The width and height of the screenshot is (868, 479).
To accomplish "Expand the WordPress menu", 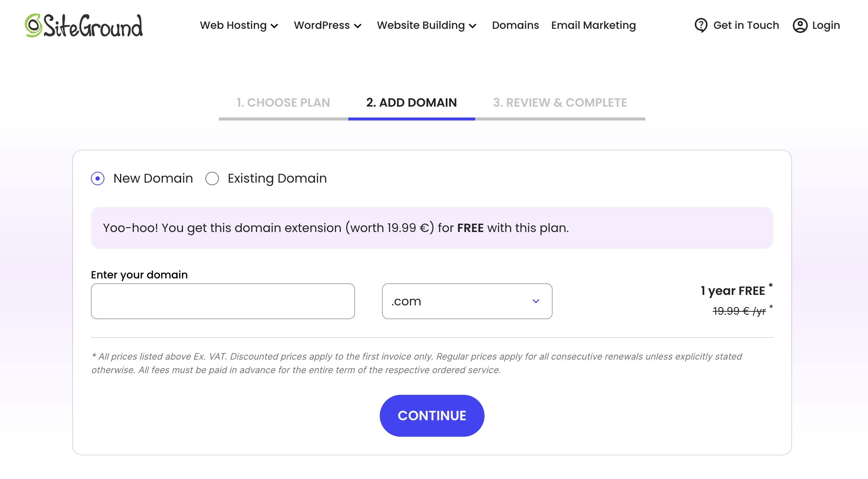I will (327, 25).
